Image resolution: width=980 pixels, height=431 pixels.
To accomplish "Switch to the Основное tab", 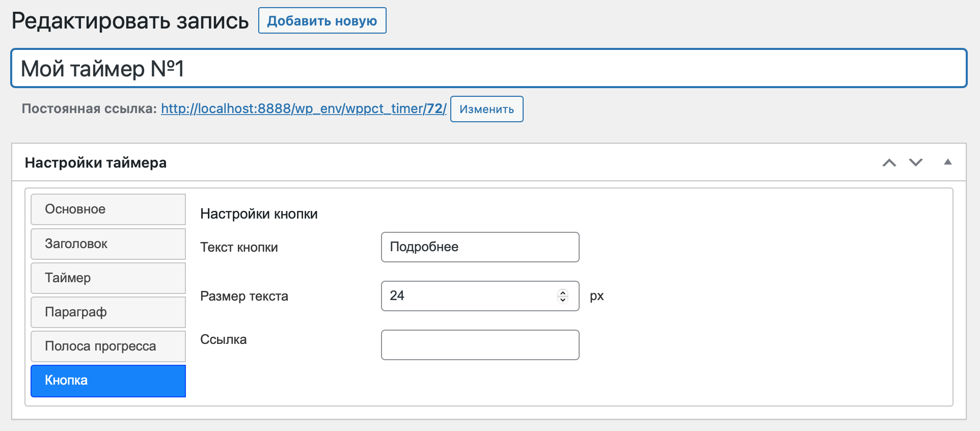I will point(108,209).
